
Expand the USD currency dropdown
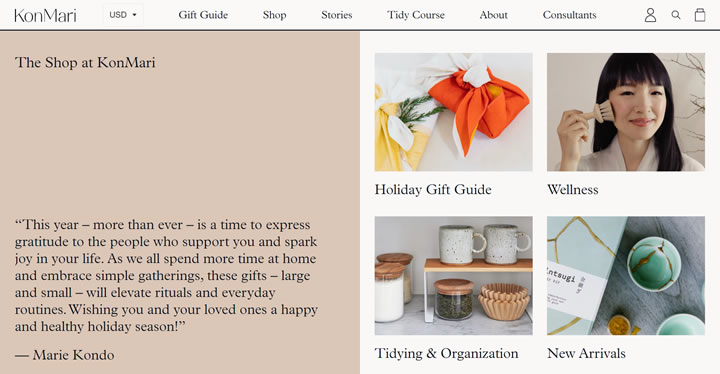point(123,15)
